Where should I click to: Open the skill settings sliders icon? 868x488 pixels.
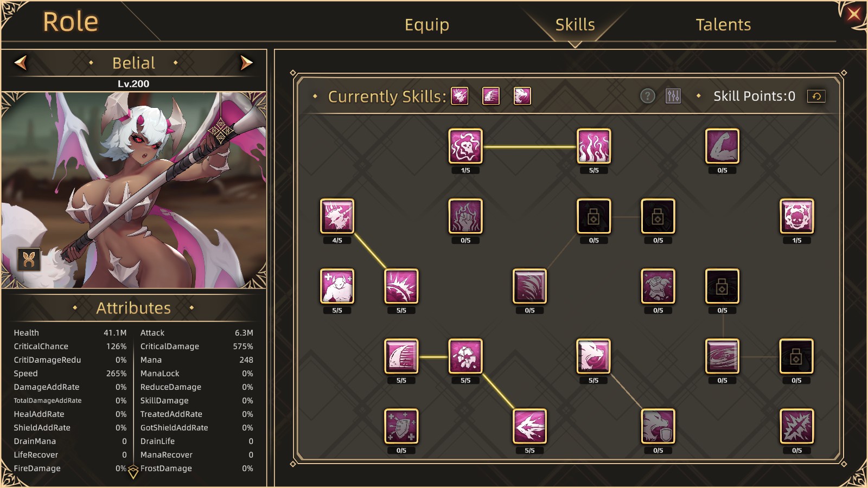pos(673,96)
